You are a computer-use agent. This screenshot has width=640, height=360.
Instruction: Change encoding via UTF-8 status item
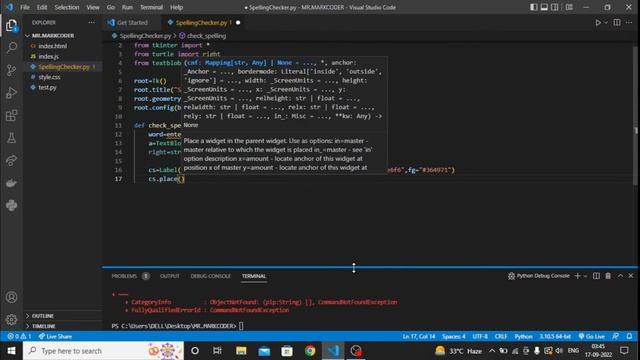click(480, 336)
